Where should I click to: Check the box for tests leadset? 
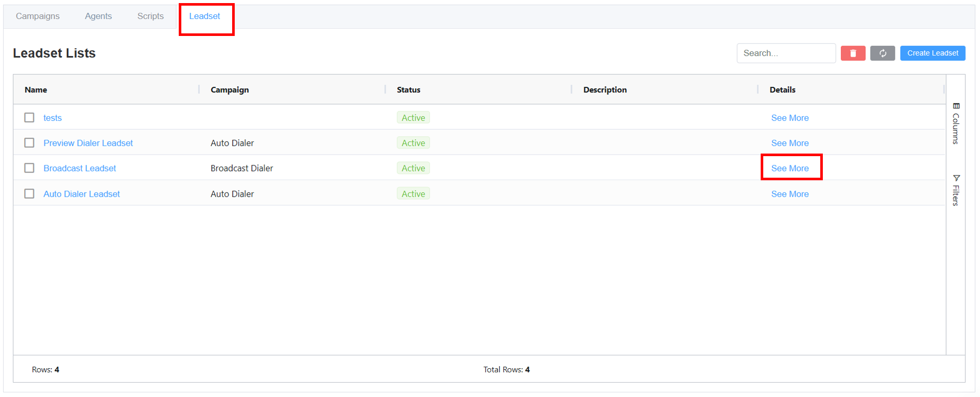pos(29,118)
